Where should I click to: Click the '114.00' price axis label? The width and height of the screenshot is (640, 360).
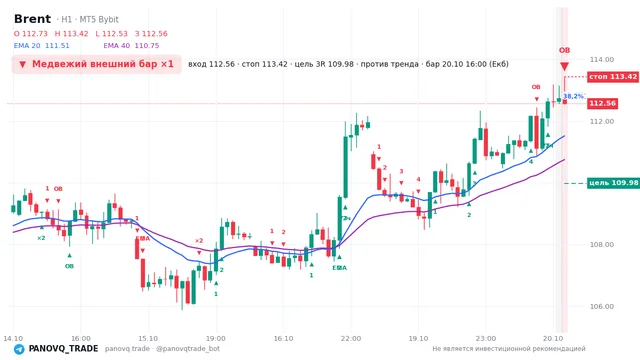coord(602,60)
